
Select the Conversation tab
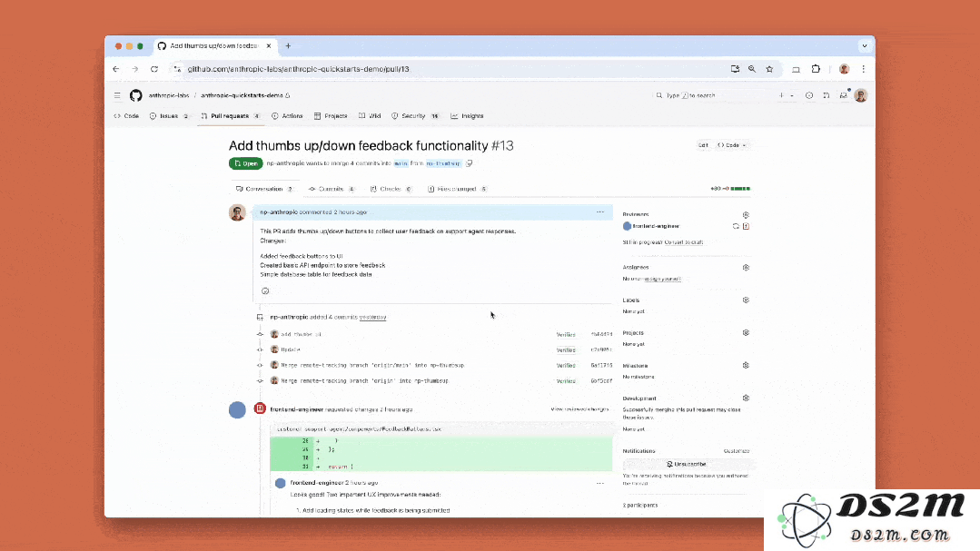click(x=264, y=190)
